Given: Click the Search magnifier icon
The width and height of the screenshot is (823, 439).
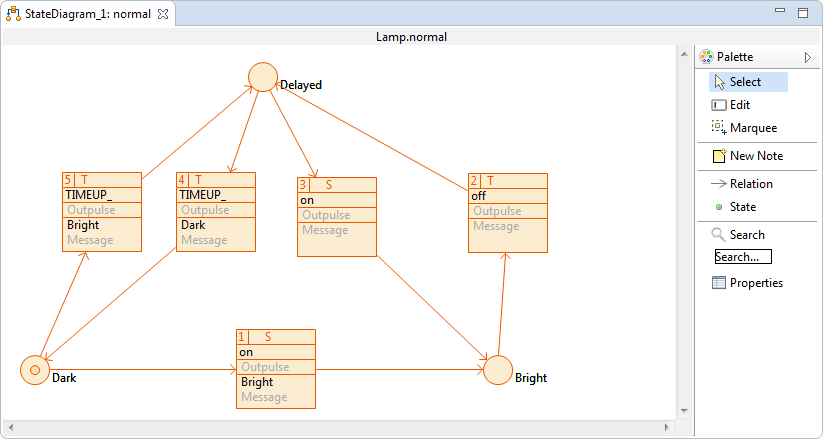Looking at the screenshot, I should [x=718, y=235].
